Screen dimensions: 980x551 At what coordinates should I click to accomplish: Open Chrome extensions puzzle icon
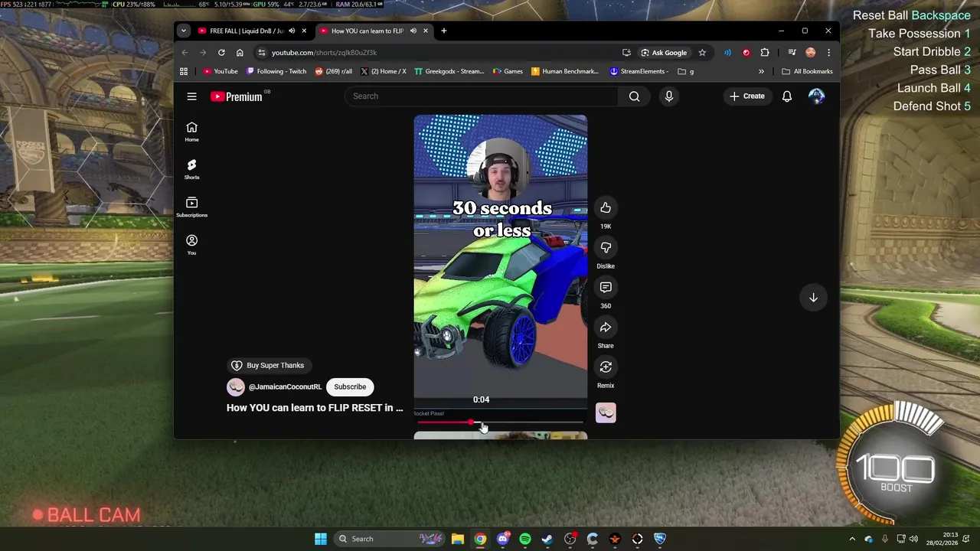coord(765,53)
